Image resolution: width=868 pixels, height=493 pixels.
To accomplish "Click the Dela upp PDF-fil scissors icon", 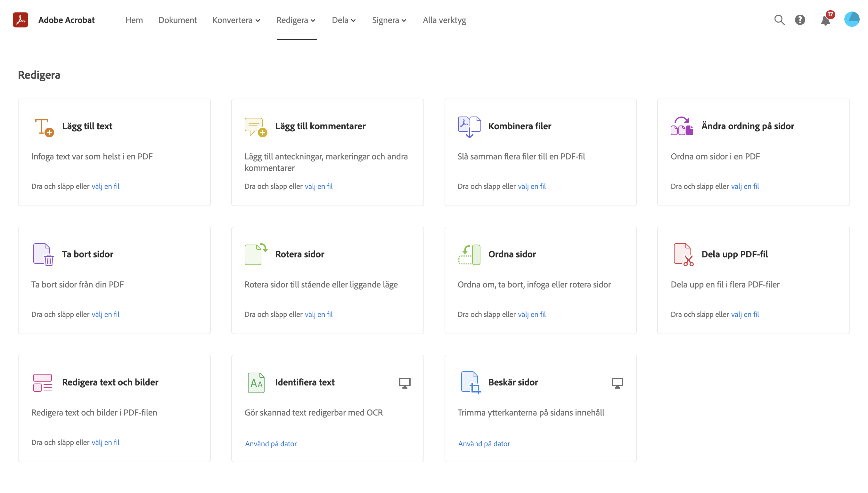I will click(684, 255).
